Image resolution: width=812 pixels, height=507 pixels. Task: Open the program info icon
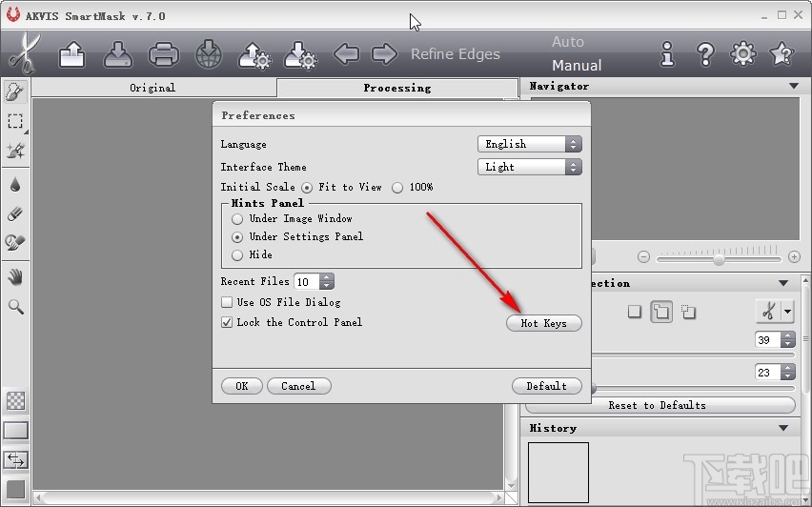pyautogui.click(x=667, y=53)
